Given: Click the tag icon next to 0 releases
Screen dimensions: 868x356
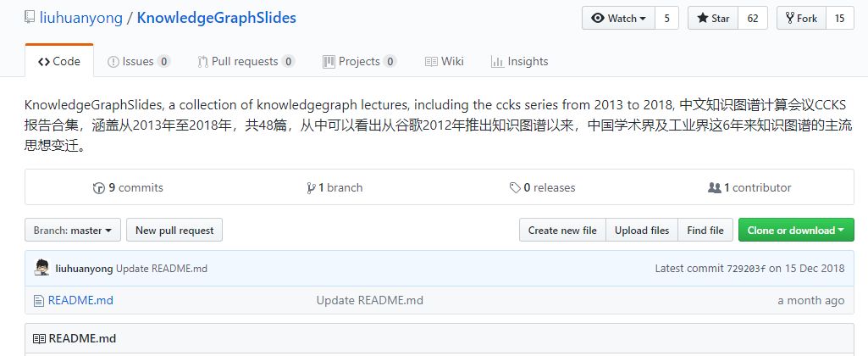Looking at the screenshot, I should click(x=515, y=188).
